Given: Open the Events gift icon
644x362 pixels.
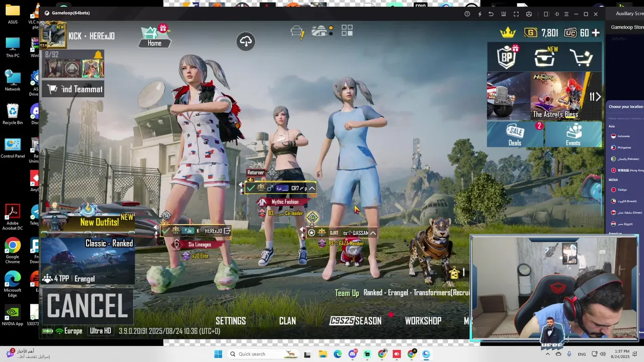Looking at the screenshot, I should click(573, 135).
